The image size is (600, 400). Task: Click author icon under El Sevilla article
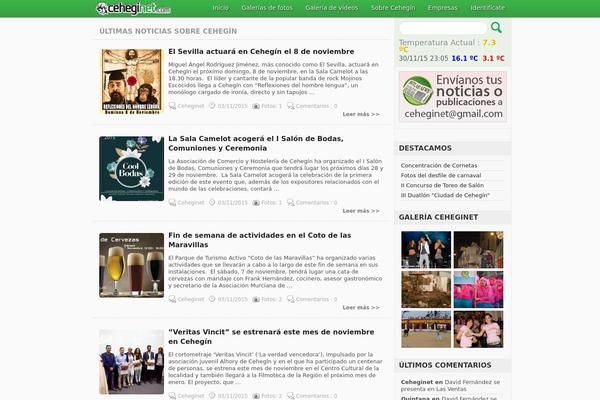(x=172, y=106)
